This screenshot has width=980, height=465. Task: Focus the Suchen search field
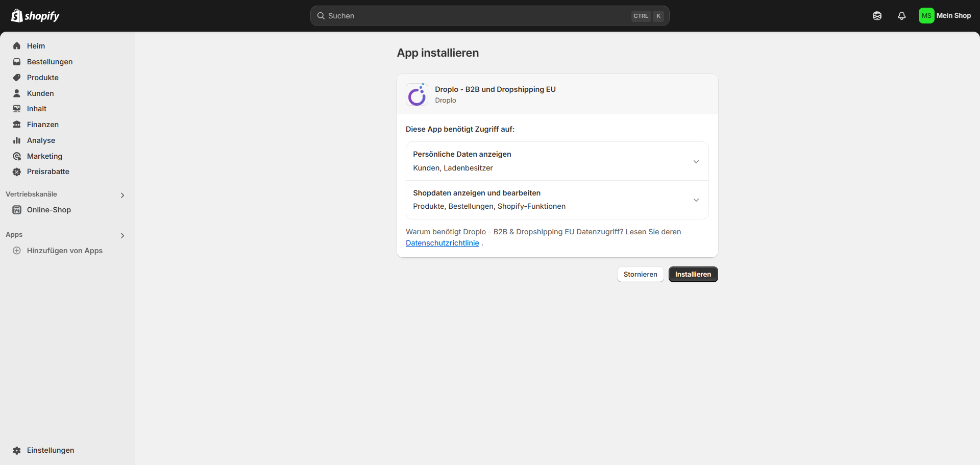click(x=490, y=16)
